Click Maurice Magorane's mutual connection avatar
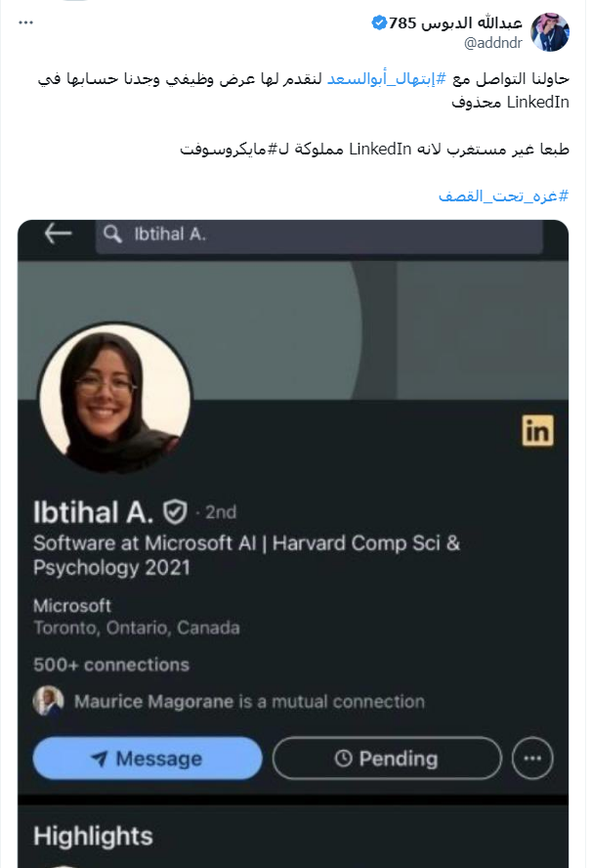 coord(48,701)
